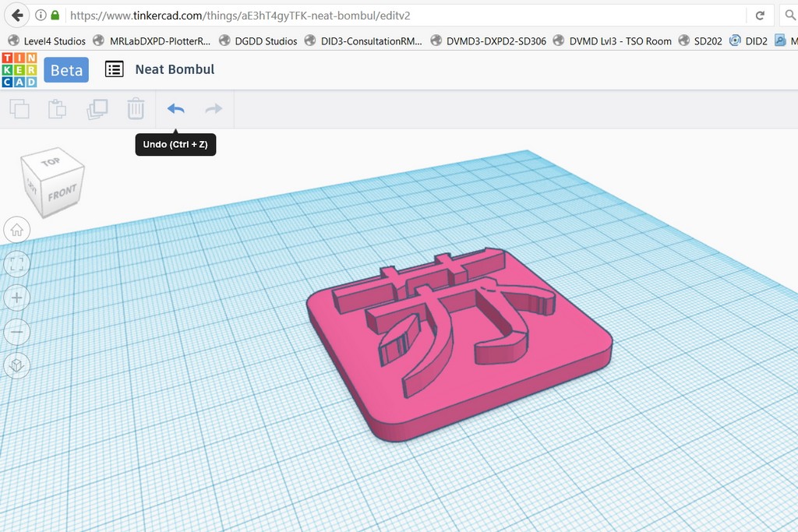Open the DID3-ConsultationRM... bookmark
This screenshot has height=532, width=798.
(x=363, y=41)
